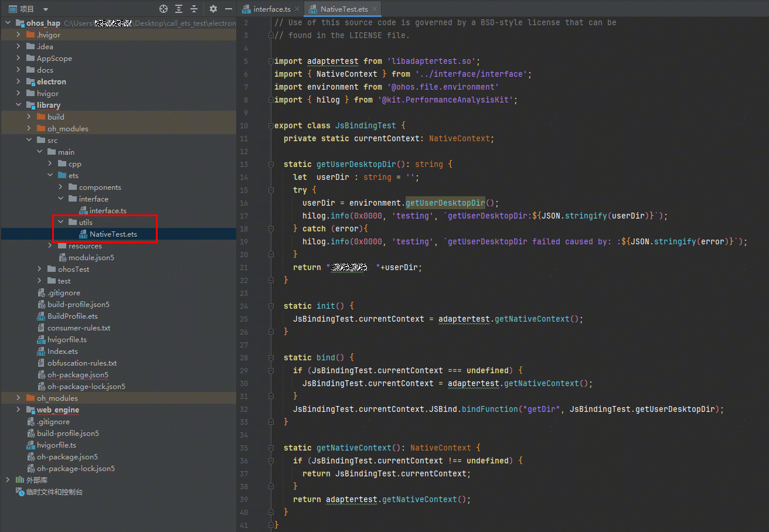Expand the web_engine module folder
Viewport: 769px width, 532px height.
[x=19, y=410]
